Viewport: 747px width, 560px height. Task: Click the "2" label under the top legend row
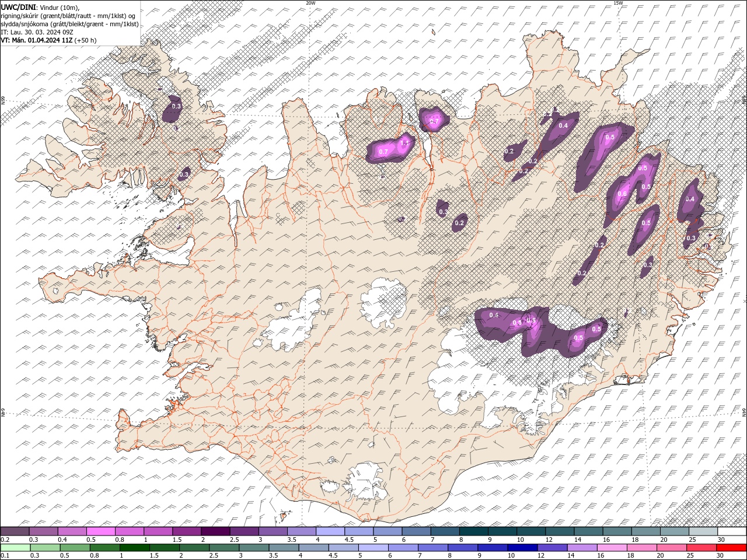[x=203, y=540]
